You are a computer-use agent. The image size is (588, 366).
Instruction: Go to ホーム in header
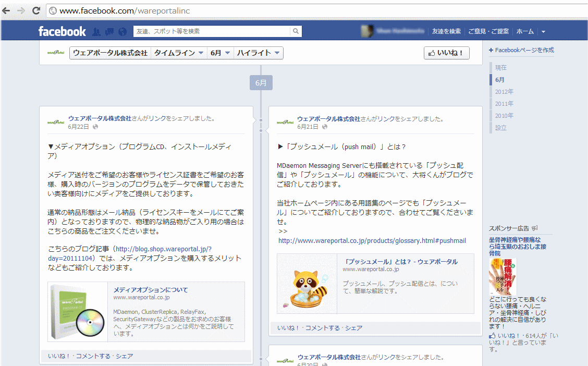(525, 31)
